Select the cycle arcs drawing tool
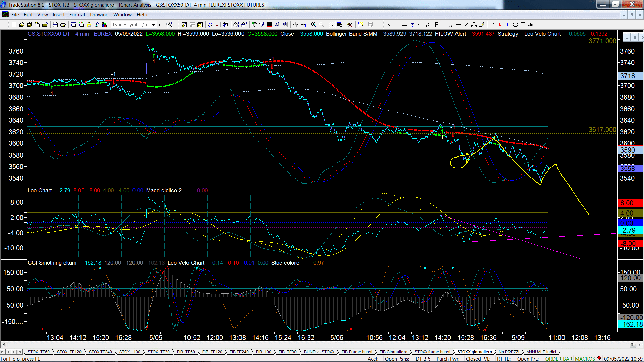This screenshot has width=644, height=362. [x=474, y=24]
